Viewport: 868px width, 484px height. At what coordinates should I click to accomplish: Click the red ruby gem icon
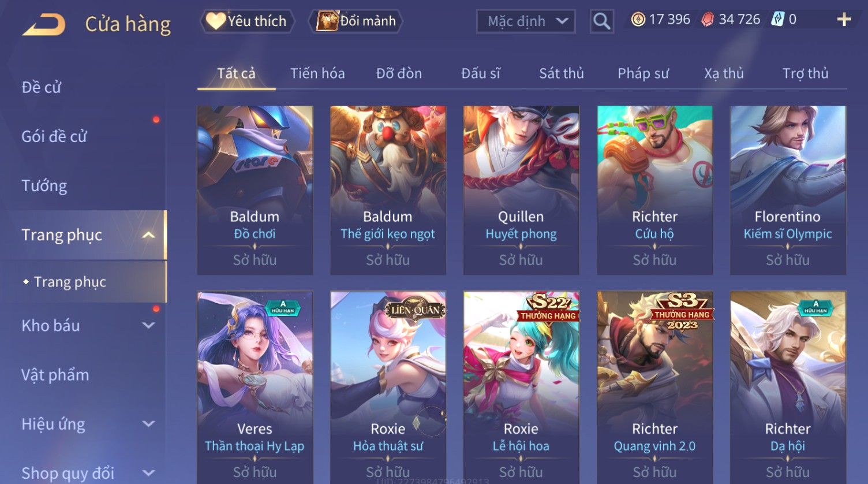[707, 20]
